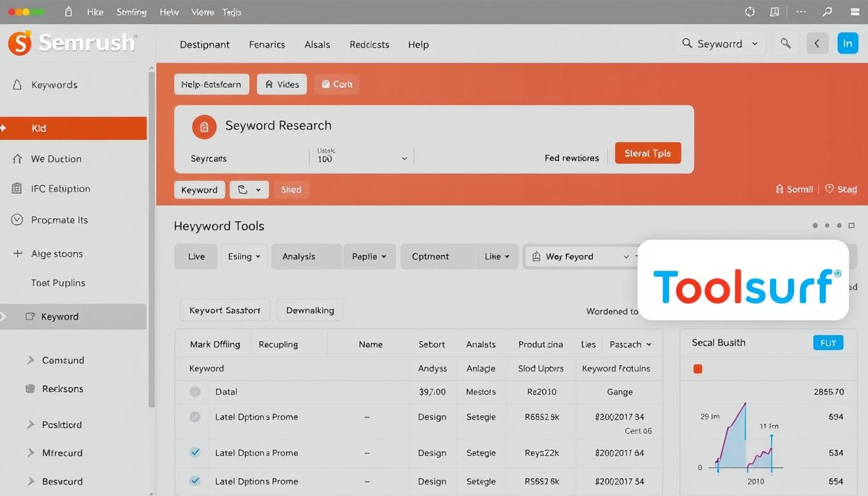
Task: Toggle the grey checkbox of first Latel Dptions Prome row
Action: [x=194, y=417]
